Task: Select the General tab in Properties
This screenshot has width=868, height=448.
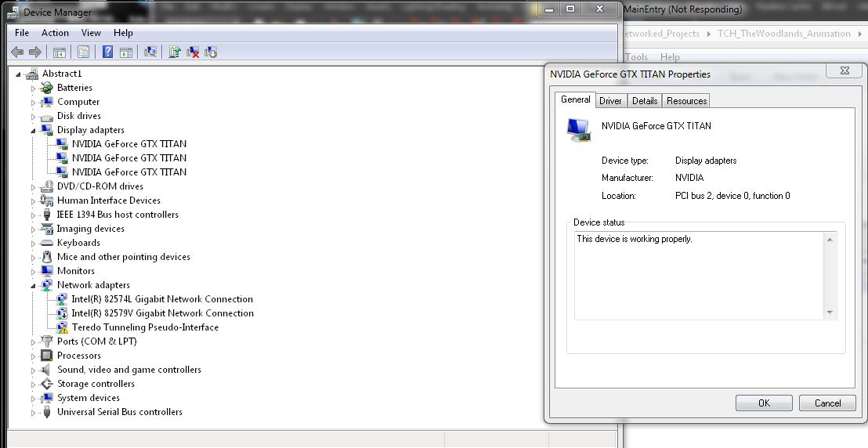Action: pos(575,99)
